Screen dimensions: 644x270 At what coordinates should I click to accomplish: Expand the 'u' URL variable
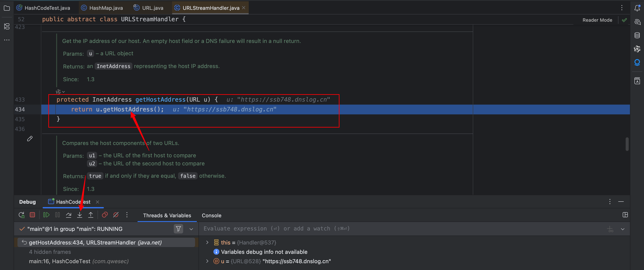coord(207,261)
